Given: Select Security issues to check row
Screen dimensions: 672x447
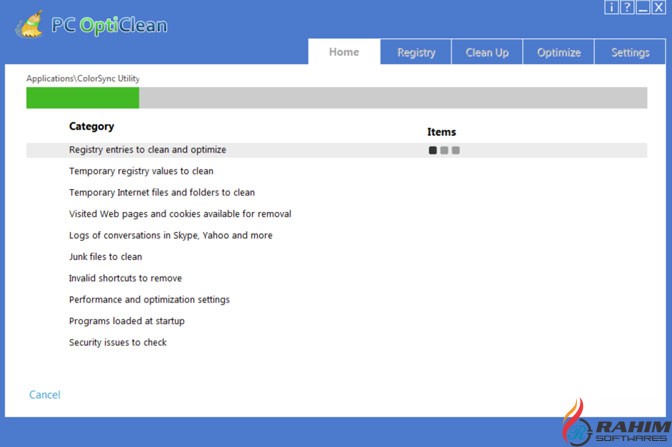Looking at the screenshot, I should 117,342.
